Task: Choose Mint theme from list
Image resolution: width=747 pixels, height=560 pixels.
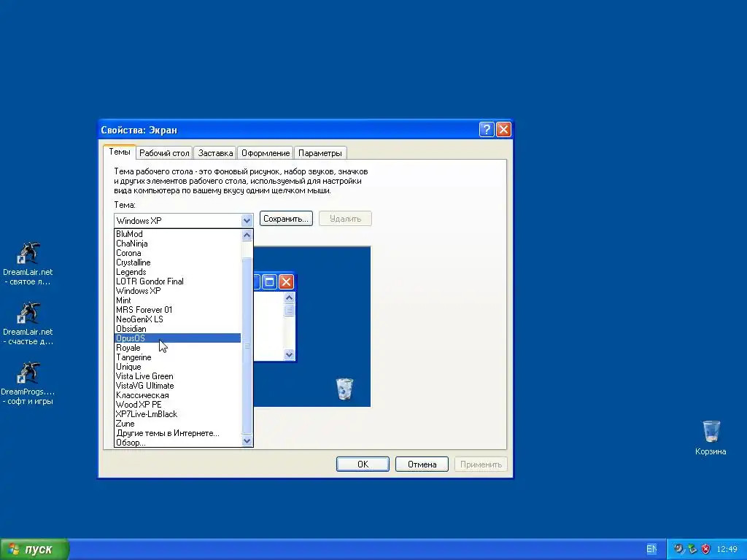Action: pos(178,300)
